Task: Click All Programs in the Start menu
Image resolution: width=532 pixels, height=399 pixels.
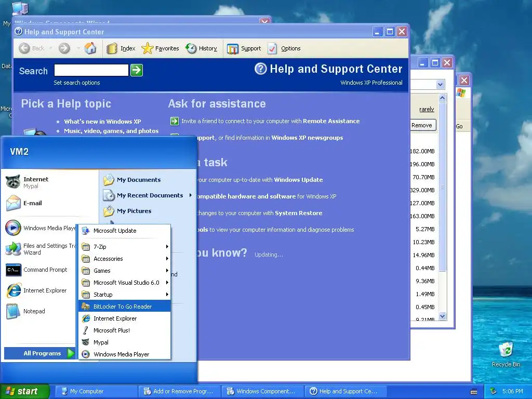Action: [39, 353]
